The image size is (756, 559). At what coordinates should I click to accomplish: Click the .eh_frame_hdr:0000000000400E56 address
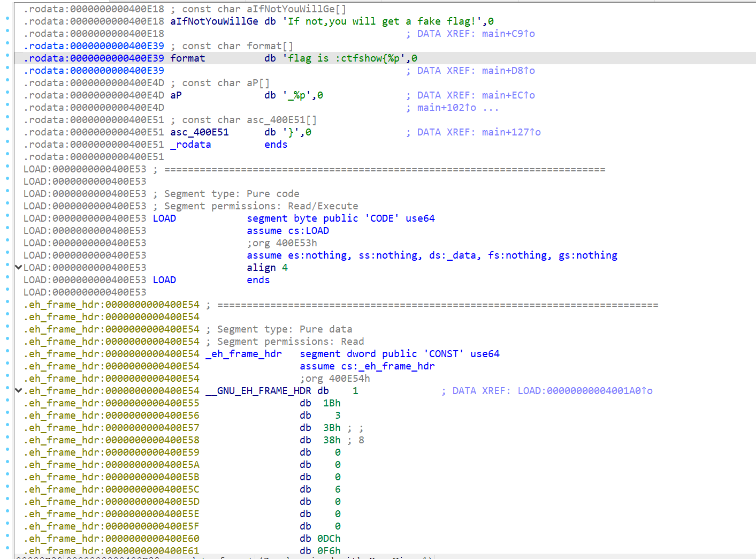[x=111, y=416]
